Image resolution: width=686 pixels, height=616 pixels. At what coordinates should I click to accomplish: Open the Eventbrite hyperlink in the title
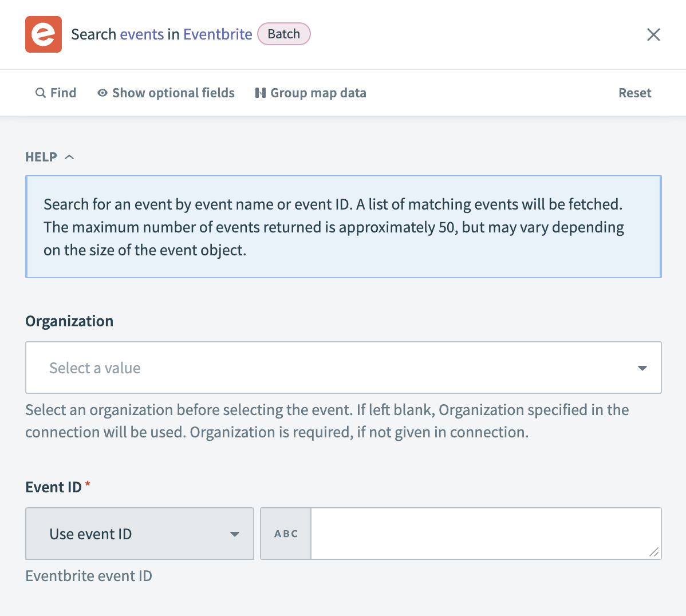click(x=218, y=34)
